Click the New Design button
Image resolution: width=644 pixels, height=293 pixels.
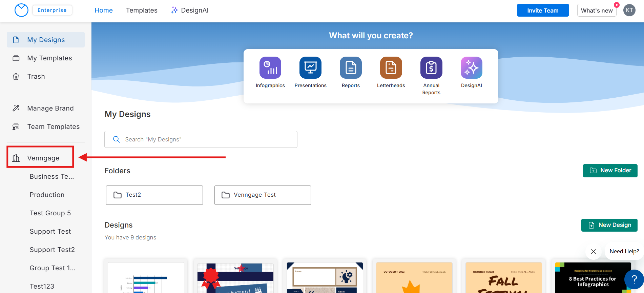pyautogui.click(x=609, y=225)
